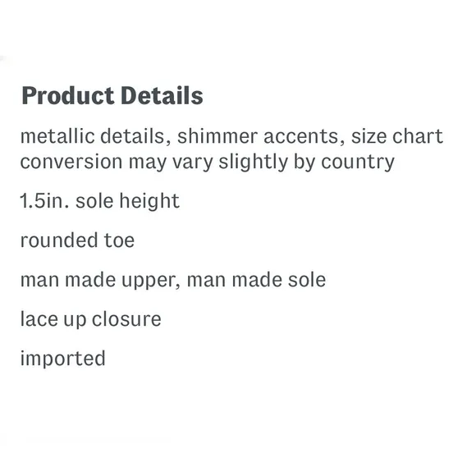Click the '1.5in.' measurement text
The image size is (476, 476).
44,201
